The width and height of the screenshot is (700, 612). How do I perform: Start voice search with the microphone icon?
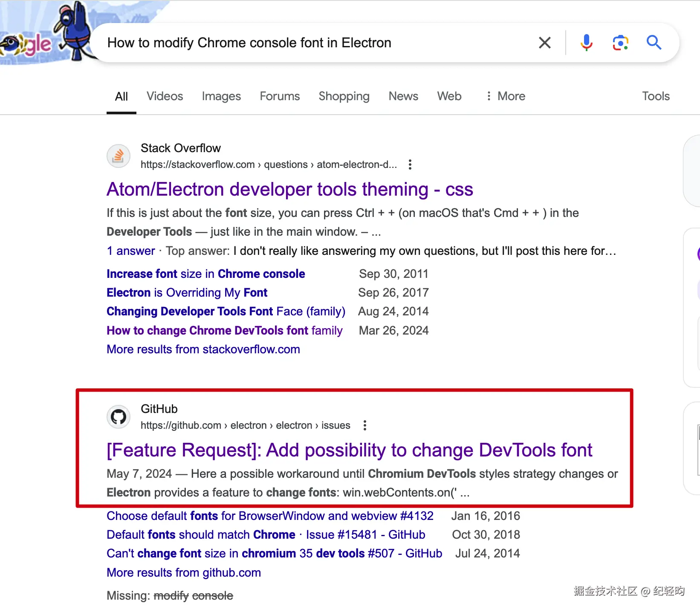586,43
